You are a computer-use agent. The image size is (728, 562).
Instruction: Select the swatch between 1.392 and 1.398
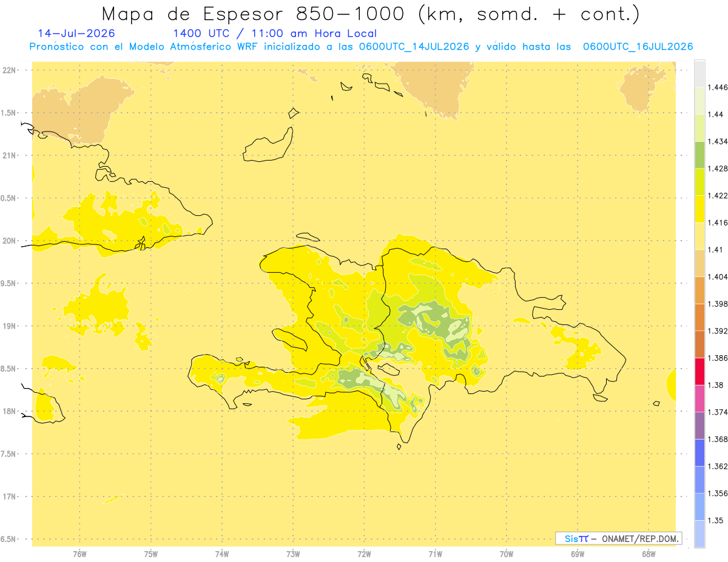(699, 317)
